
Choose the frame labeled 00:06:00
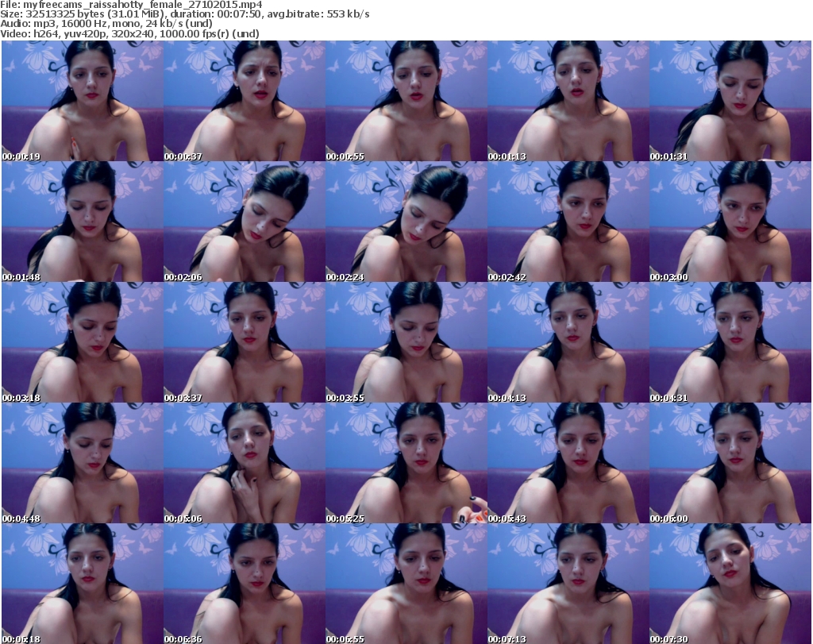(730, 463)
